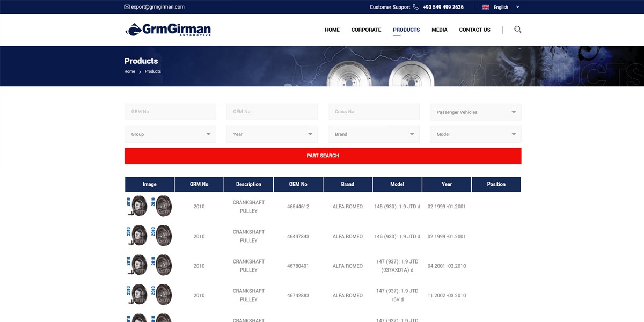Click model text 146 (930): 1.9 JTD d
Viewport: 644px width, 322px height.
397,236
